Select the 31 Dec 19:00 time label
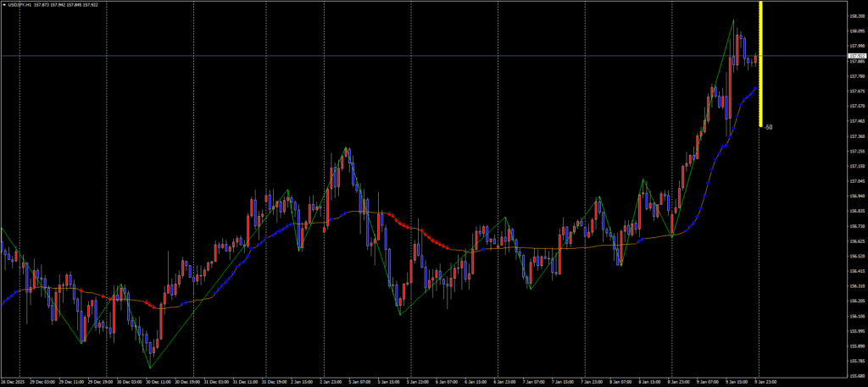Viewport: 868px width, 387px height. tap(276, 382)
